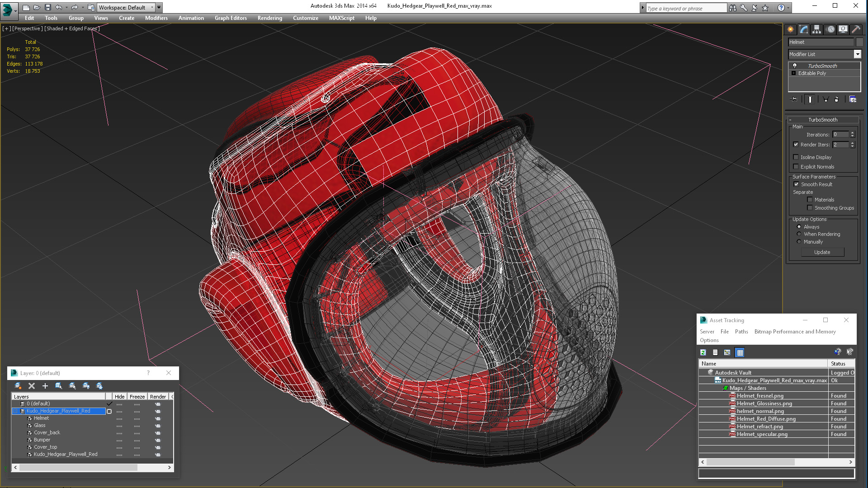
Task: Expand the search field arrow in InfoCenter
Action: 642,8
